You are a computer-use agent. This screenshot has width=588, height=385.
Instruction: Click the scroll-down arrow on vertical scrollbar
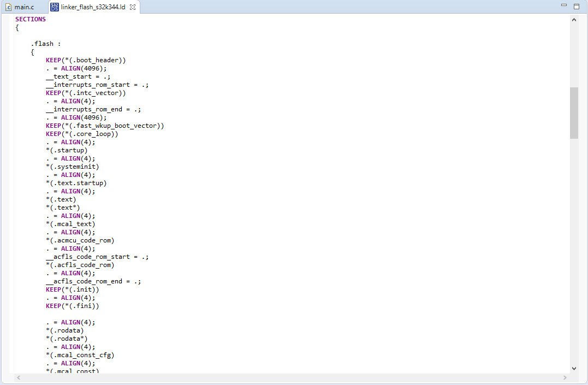click(x=574, y=368)
